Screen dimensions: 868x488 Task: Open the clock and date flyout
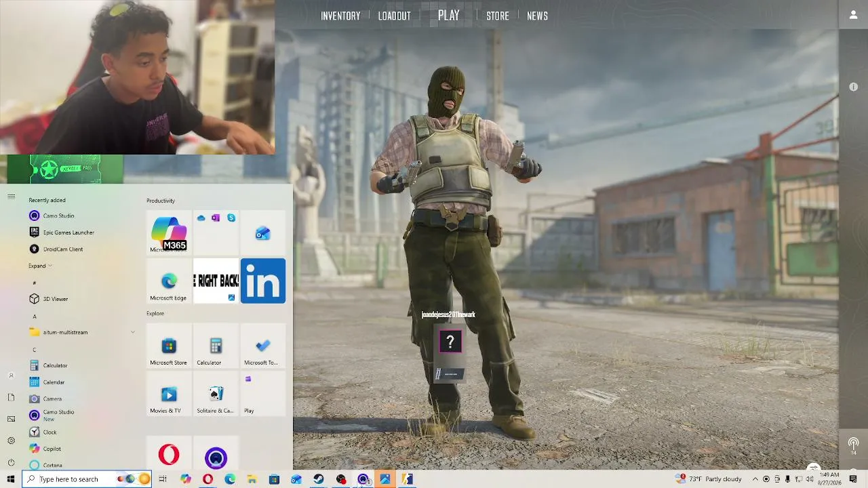pos(829,479)
